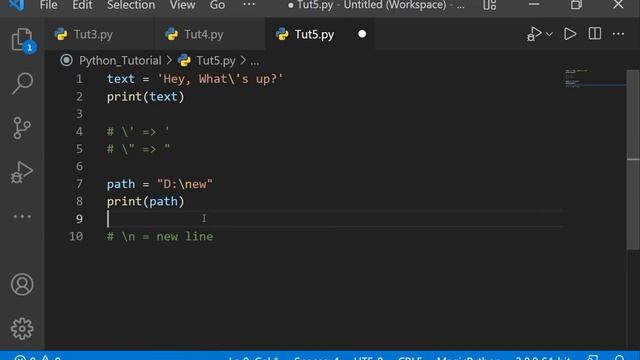Viewport: 640px width, 360px height.
Task: Open the Source Control view
Action: click(x=22, y=128)
